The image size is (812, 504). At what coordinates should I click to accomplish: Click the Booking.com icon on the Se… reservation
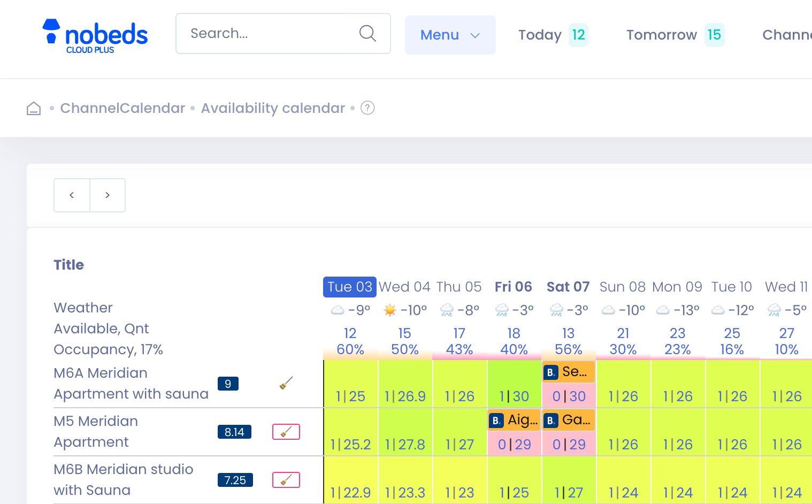click(x=550, y=372)
